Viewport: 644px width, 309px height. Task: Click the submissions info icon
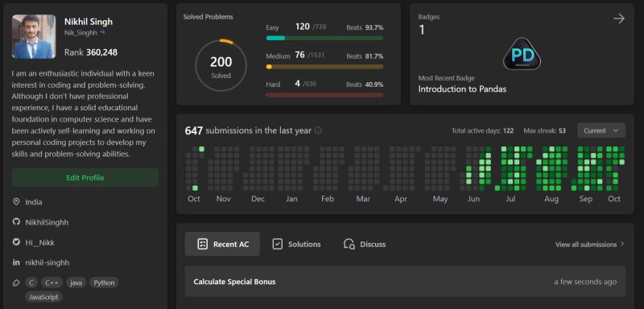point(318,130)
